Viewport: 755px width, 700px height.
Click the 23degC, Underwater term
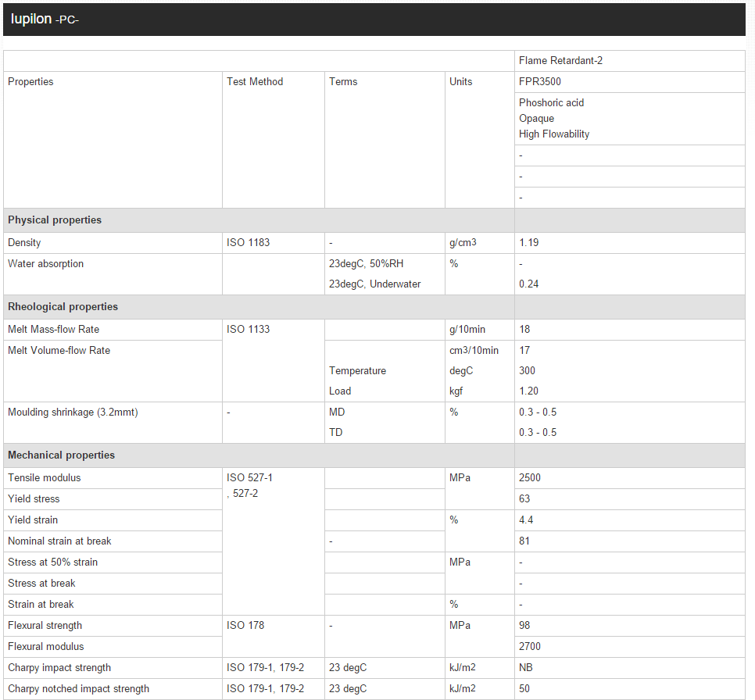(374, 284)
